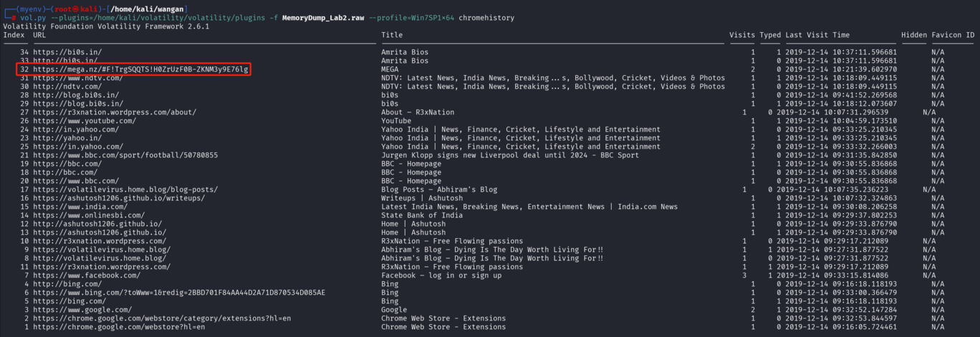This screenshot has height=337, width=980.
Task: Open the ashutosh1206 writeups URL
Action: point(119,198)
